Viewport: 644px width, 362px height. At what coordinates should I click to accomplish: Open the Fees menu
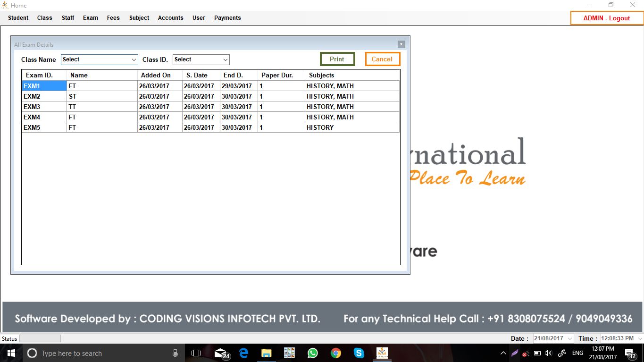(113, 18)
